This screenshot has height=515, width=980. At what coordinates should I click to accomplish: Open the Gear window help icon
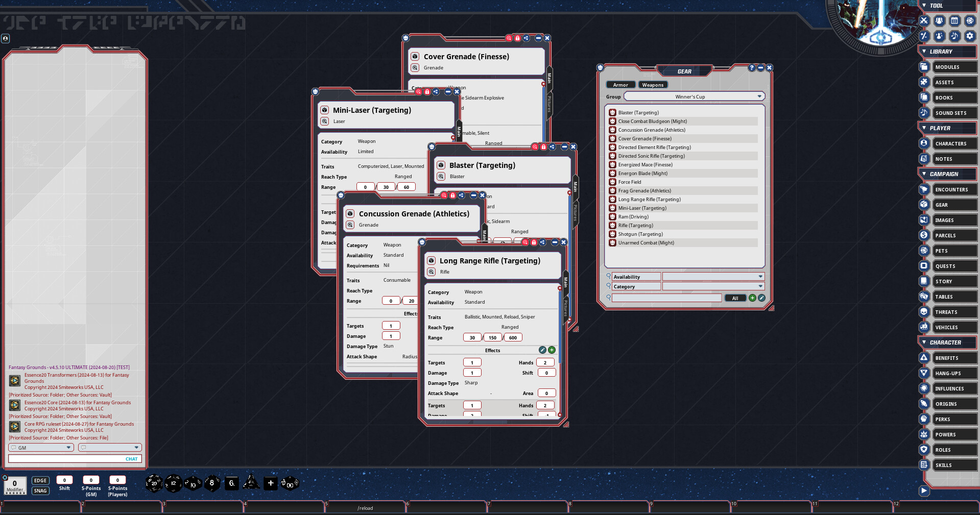[751, 68]
